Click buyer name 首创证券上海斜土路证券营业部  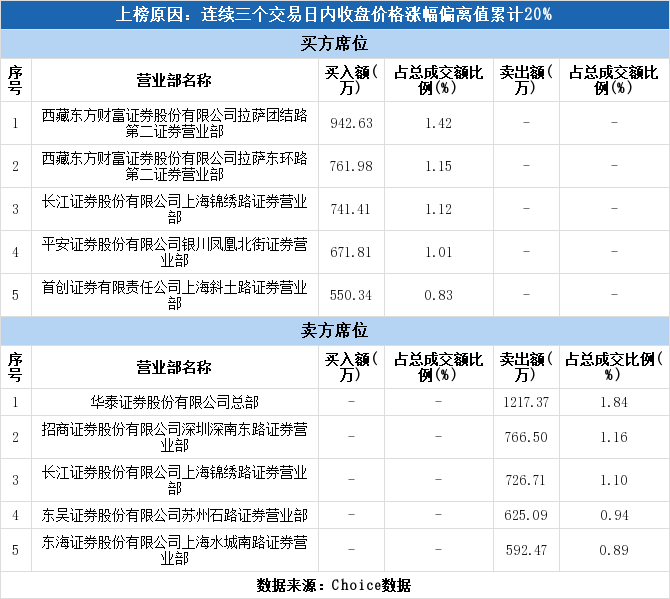click(x=174, y=295)
